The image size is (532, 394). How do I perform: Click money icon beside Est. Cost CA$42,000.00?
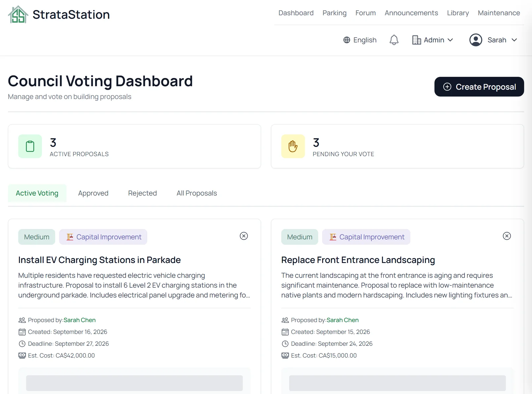pos(22,355)
